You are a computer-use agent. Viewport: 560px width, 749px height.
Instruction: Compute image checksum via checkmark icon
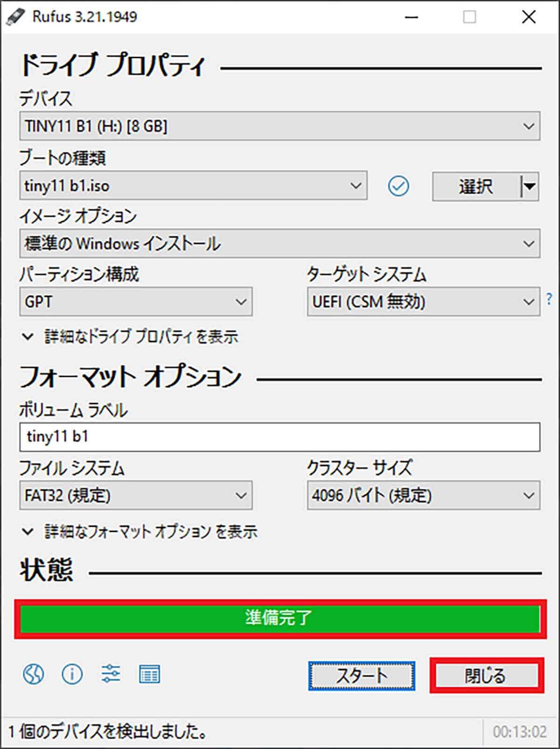click(398, 186)
